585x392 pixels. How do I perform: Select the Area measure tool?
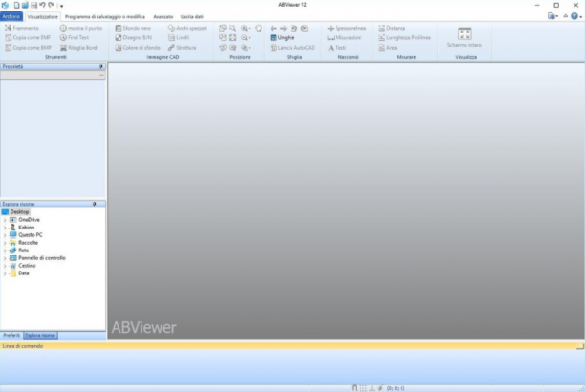tap(387, 48)
